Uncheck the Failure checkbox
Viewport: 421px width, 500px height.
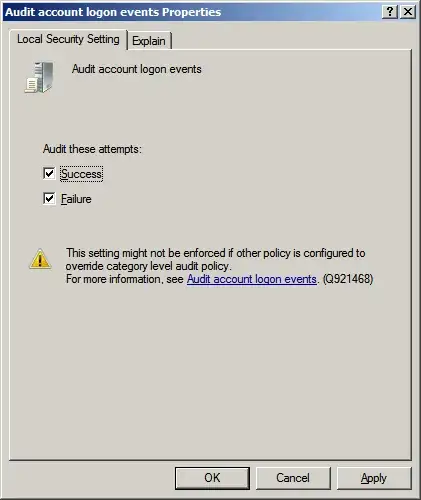coord(49,199)
